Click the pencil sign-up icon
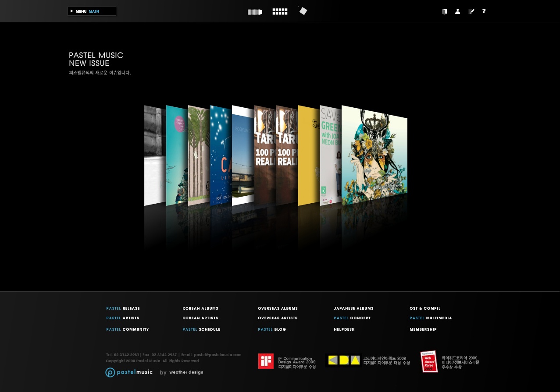The image size is (560, 392). (x=471, y=11)
